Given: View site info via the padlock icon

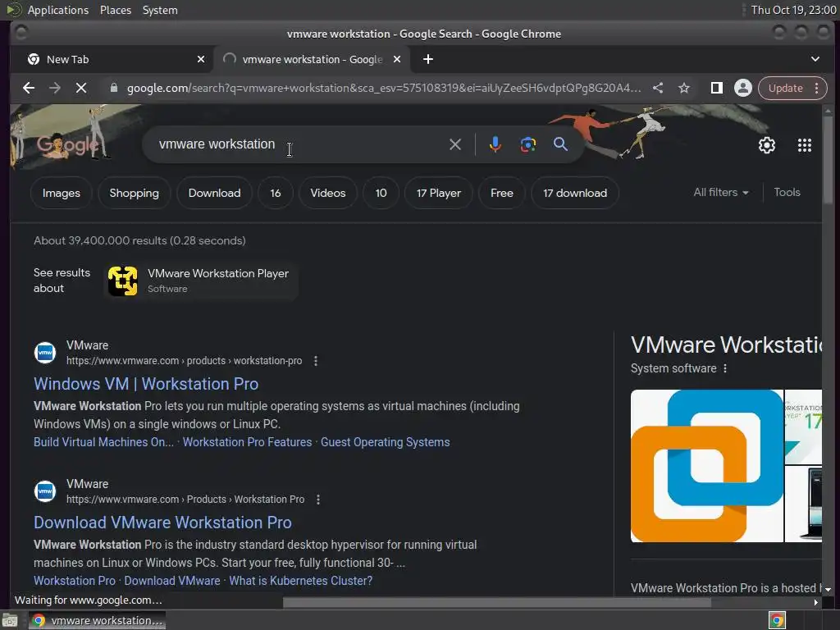Looking at the screenshot, I should [x=113, y=88].
